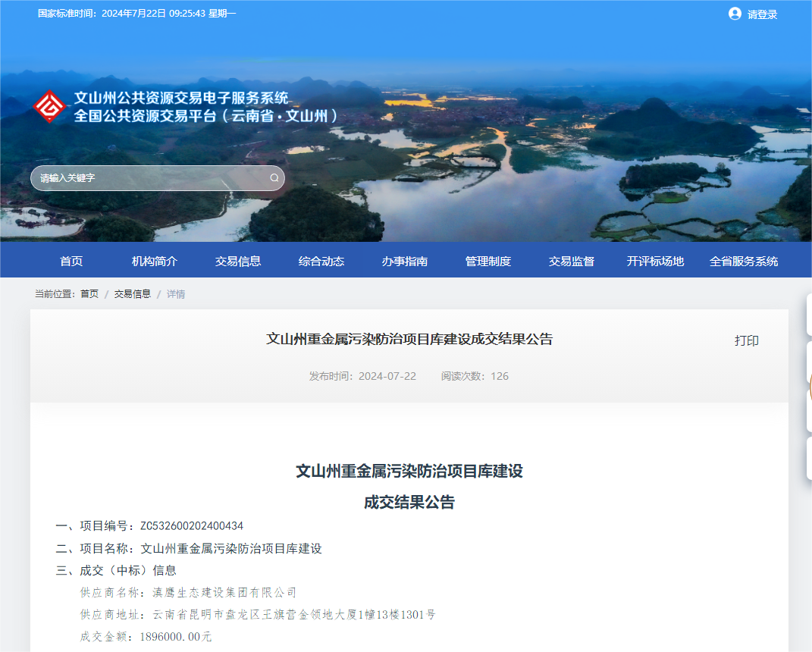
Task: Open the 管理制度 navigation item
Action: 488,260
